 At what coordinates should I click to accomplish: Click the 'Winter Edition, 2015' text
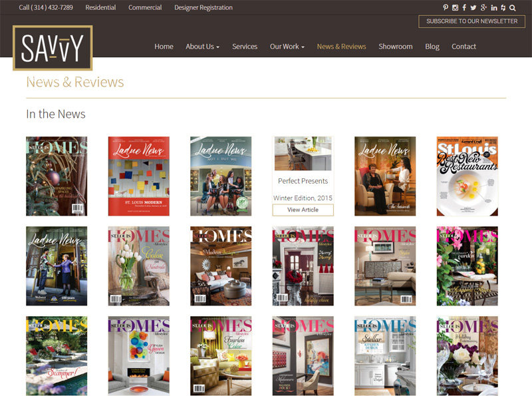pyautogui.click(x=303, y=198)
